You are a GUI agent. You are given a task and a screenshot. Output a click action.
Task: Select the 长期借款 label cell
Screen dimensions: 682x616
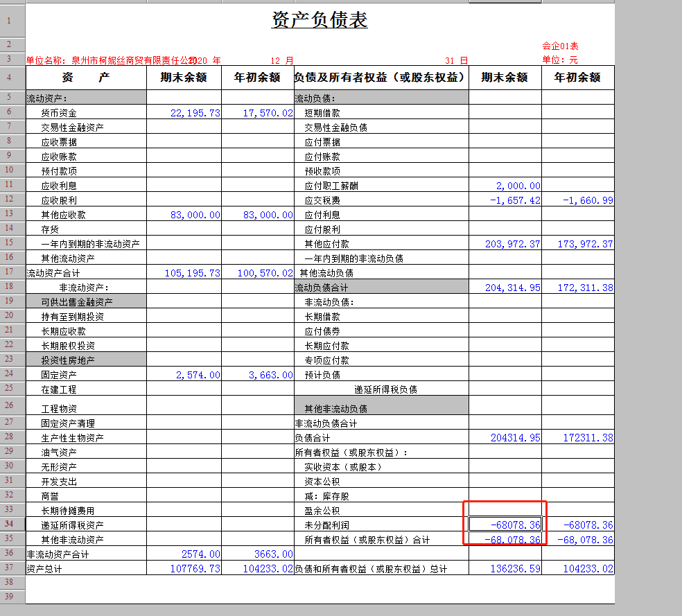[381, 316]
